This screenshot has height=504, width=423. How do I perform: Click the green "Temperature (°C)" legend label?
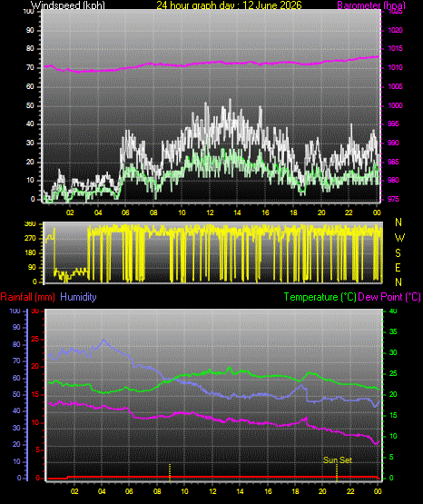[x=320, y=297]
